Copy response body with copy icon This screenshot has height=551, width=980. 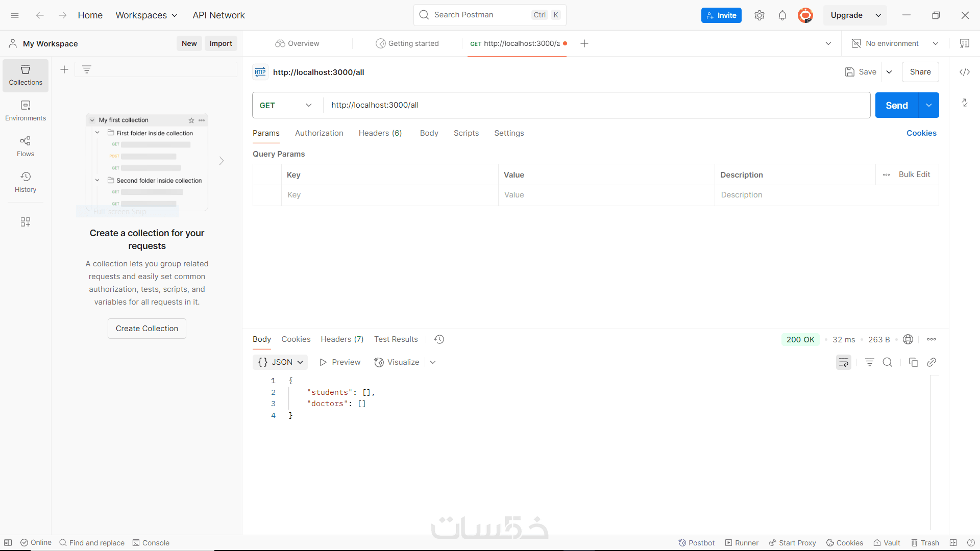pos(913,362)
